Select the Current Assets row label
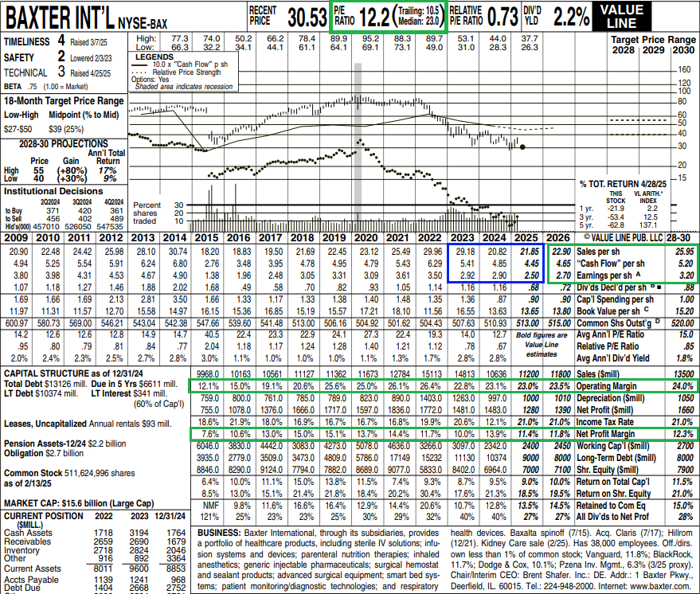The width and height of the screenshot is (700, 594). tap(33, 569)
